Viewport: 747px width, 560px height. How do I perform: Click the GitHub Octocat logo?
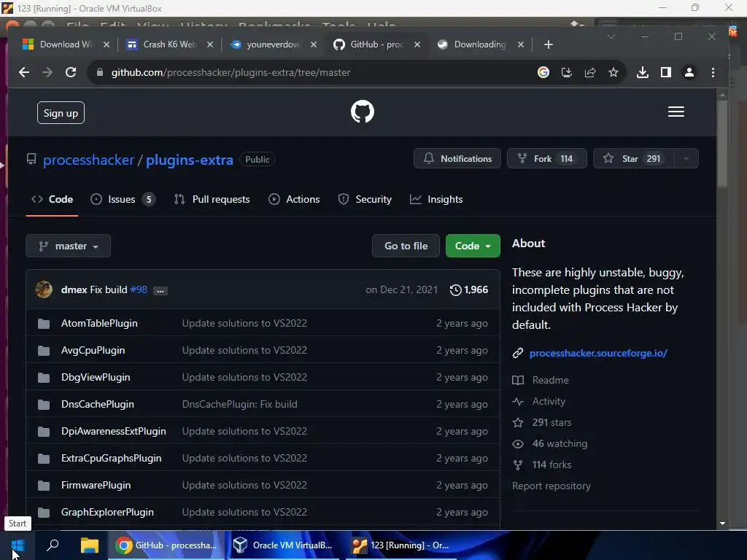362,112
